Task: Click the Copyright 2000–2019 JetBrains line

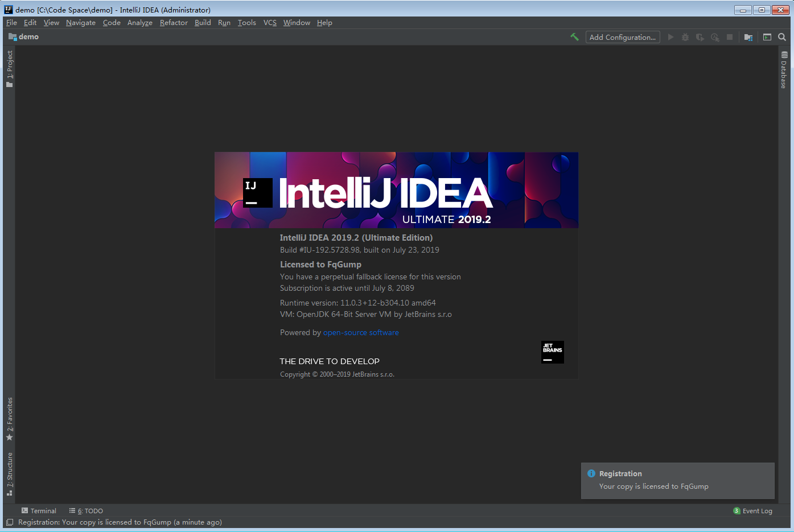Action: coord(337,374)
